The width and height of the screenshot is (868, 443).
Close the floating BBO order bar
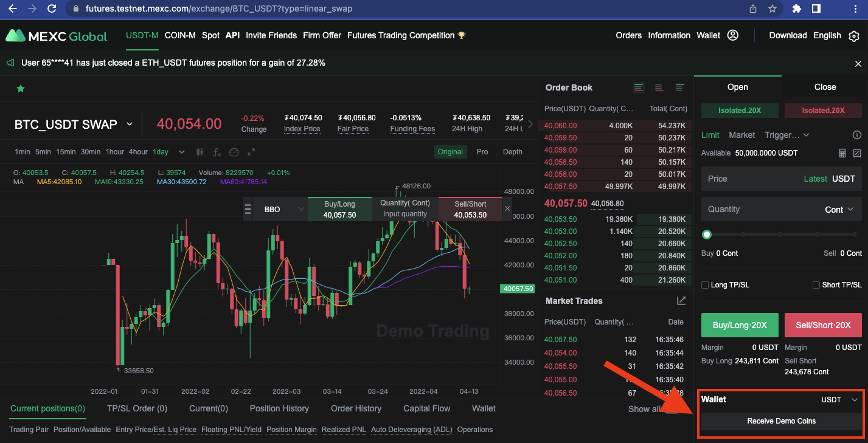[x=508, y=209]
